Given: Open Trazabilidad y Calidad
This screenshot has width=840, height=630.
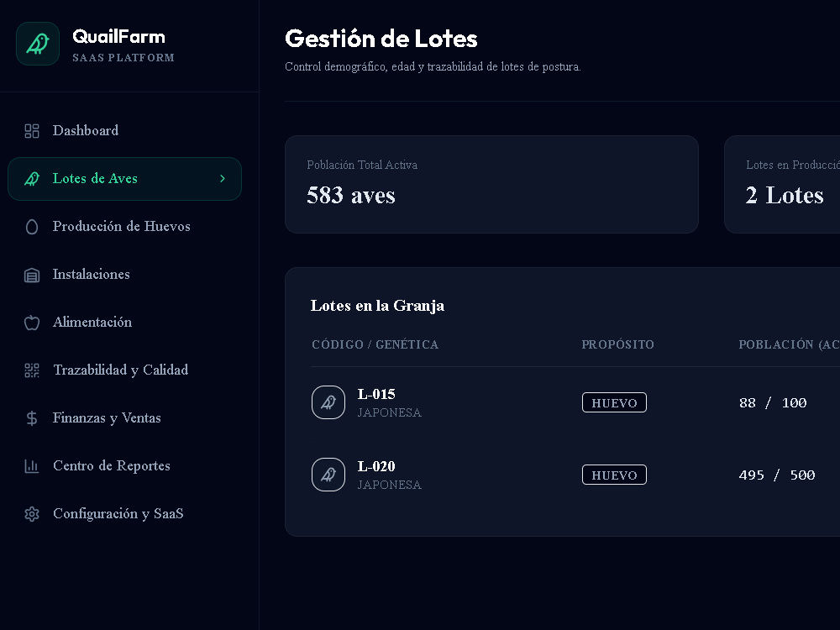Looking at the screenshot, I should click(x=124, y=370).
